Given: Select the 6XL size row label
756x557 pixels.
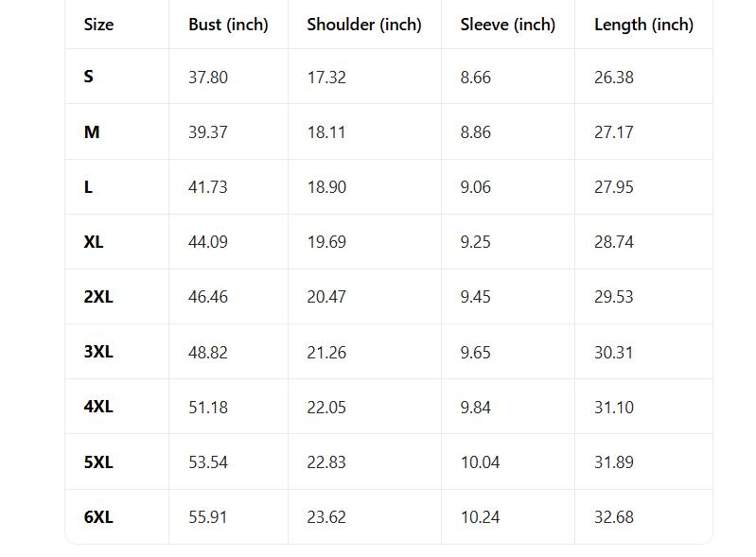Looking at the screenshot, I should tap(98, 517).
